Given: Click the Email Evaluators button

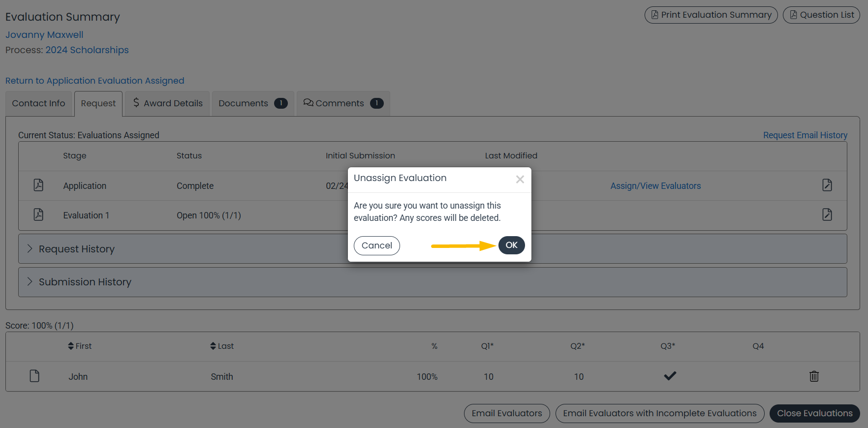Looking at the screenshot, I should 507,413.
